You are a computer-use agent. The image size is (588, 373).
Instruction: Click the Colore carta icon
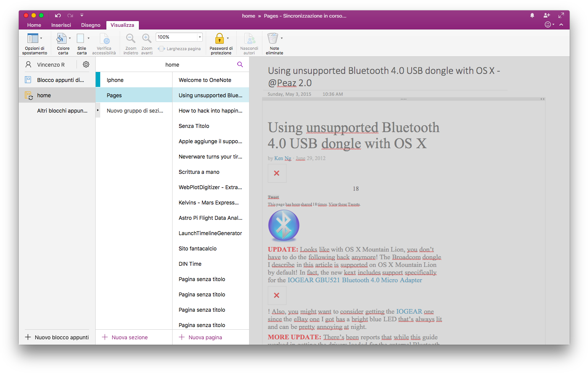[62, 38]
